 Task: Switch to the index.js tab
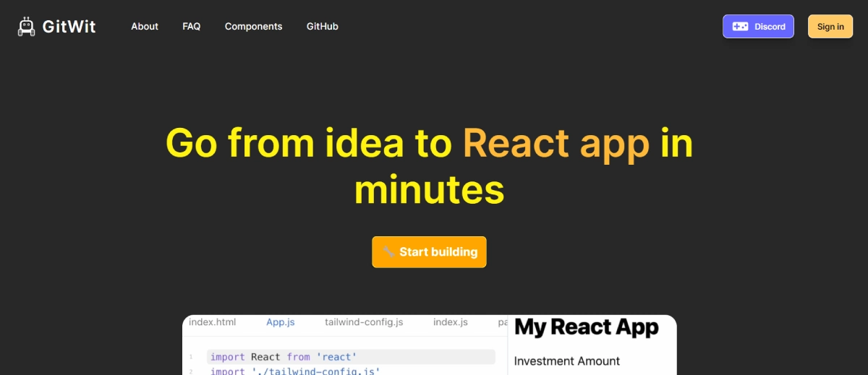click(450, 322)
